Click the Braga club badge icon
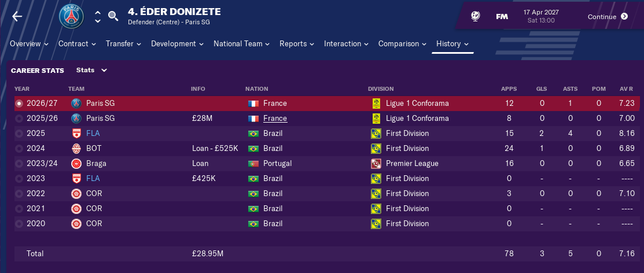 76,164
